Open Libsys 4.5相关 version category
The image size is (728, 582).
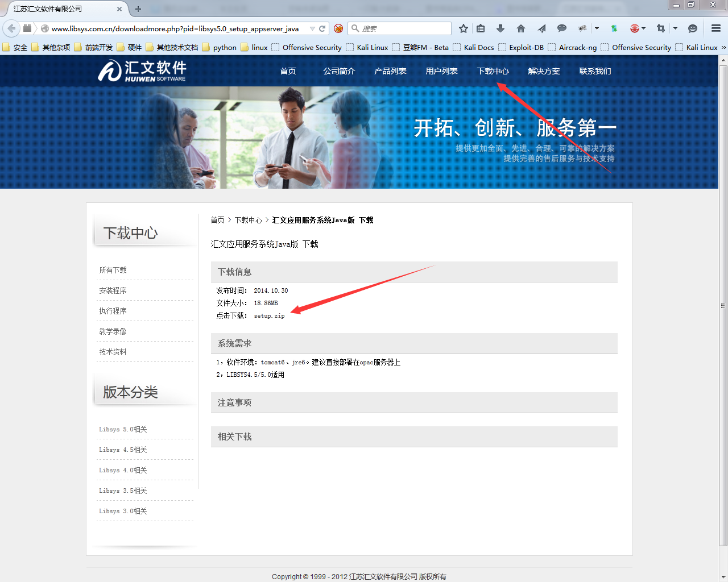point(123,450)
